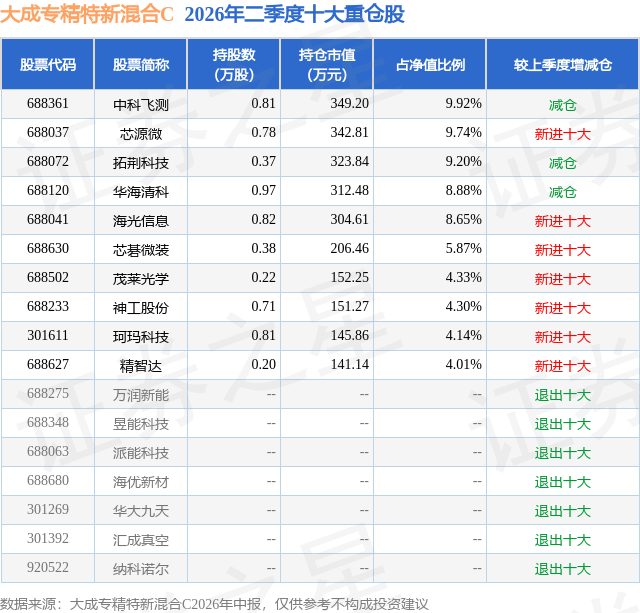Image resolution: width=640 pixels, height=613 pixels.
Task: Click stock name 纳科诺尔
Action: pyautogui.click(x=141, y=568)
